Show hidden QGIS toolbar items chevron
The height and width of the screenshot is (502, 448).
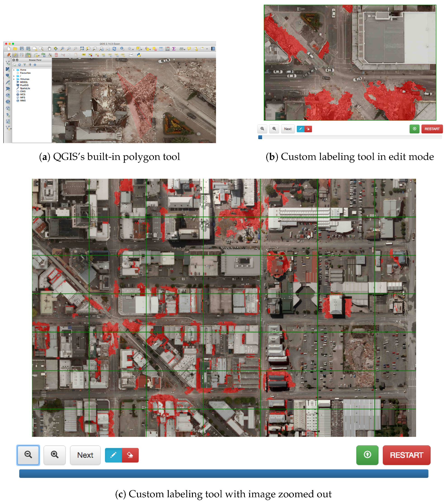click(207, 49)
